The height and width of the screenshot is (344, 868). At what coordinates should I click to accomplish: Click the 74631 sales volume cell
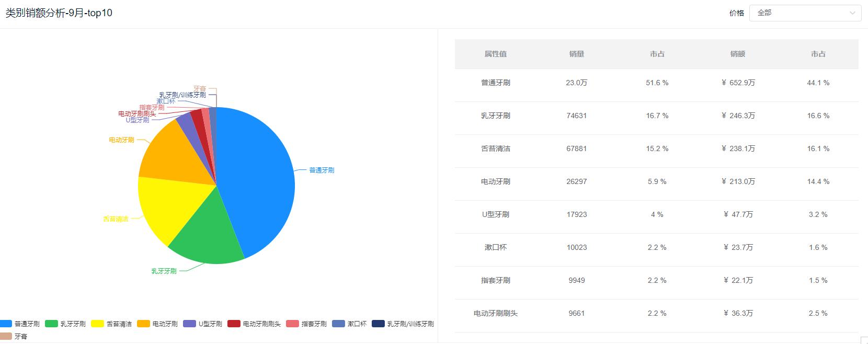577,116
